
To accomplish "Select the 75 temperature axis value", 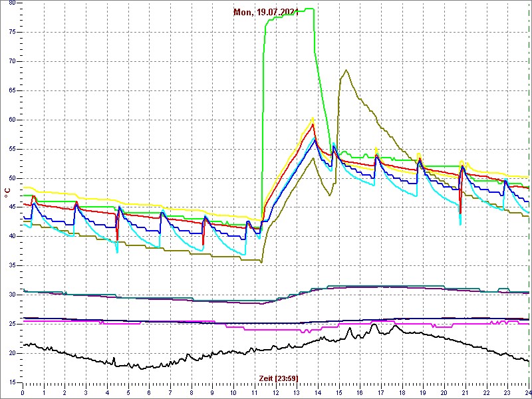I will click(x=12, y=32).
